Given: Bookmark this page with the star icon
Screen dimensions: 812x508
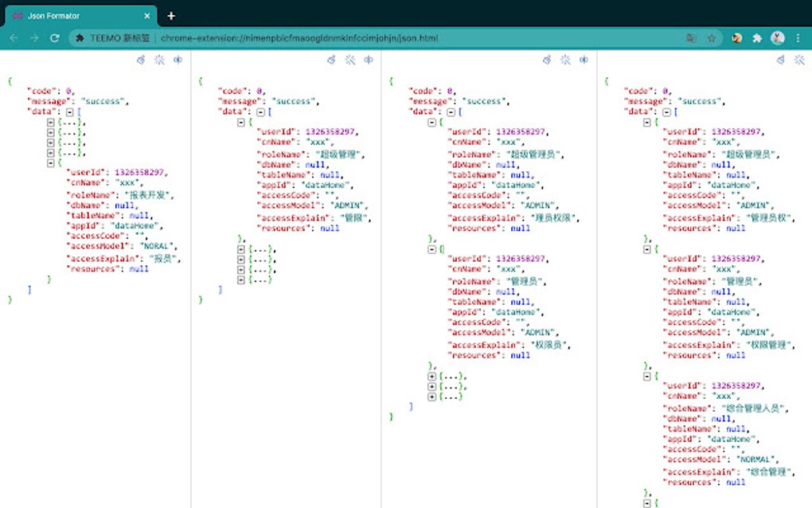Looking at the screenshot, I should point(712,37).
